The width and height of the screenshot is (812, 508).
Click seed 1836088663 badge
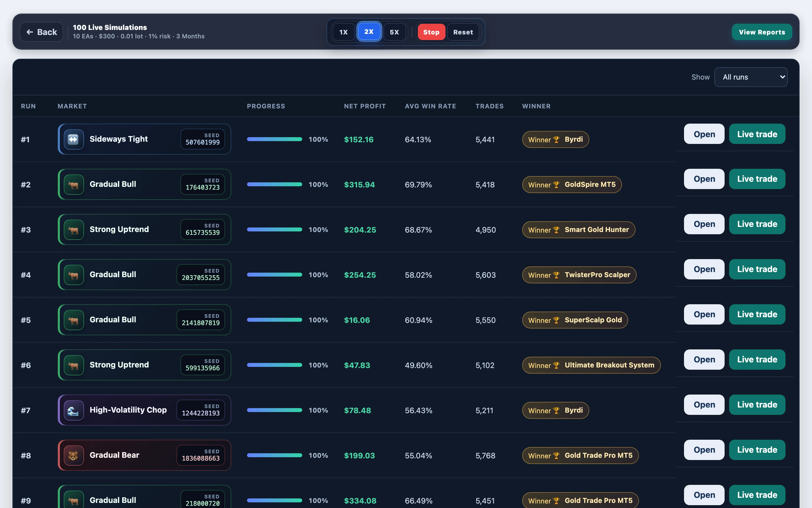(x=201, y=455)
